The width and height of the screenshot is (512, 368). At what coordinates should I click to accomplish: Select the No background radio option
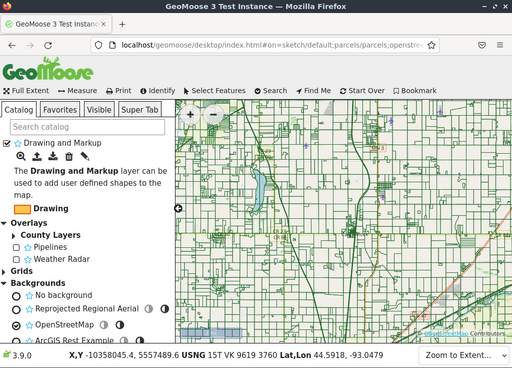[x=16, y=296]
